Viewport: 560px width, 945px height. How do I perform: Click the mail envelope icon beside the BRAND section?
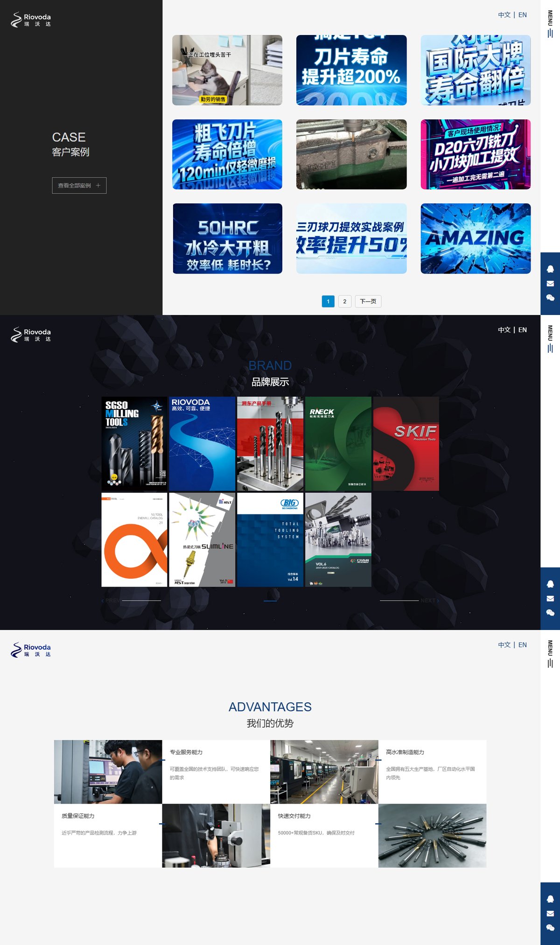pos(550,598)
